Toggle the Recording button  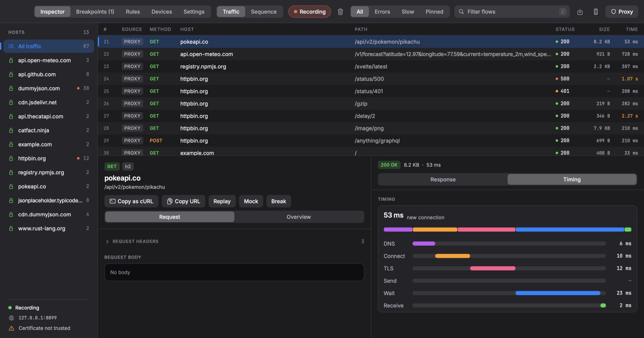309,11
